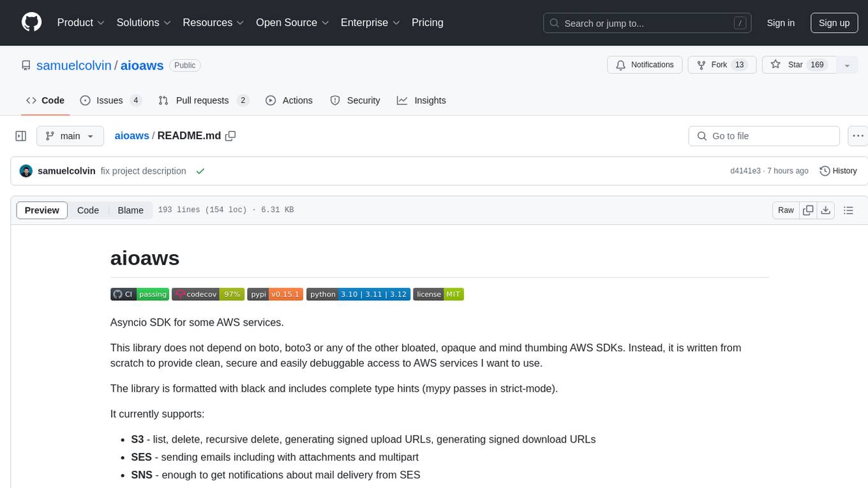The width and height of the screenshot is (868, 488).
Task: Download the raw file
Action: 825,210
